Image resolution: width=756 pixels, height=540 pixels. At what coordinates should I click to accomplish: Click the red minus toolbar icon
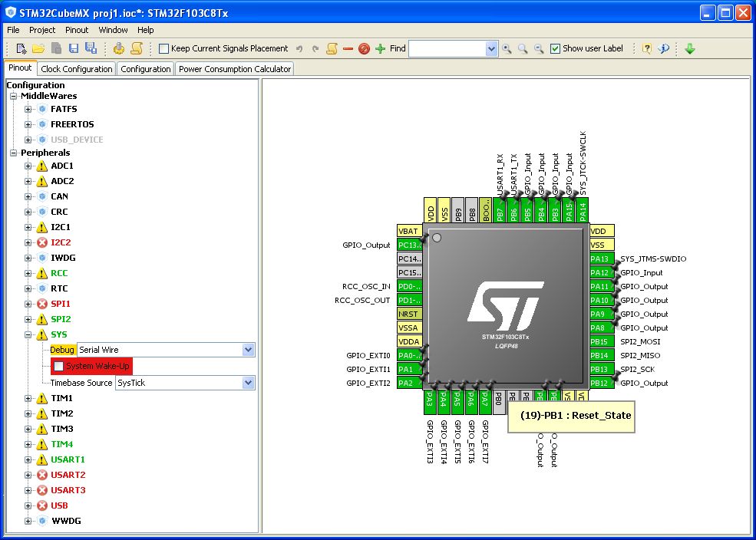pos(348,48)
